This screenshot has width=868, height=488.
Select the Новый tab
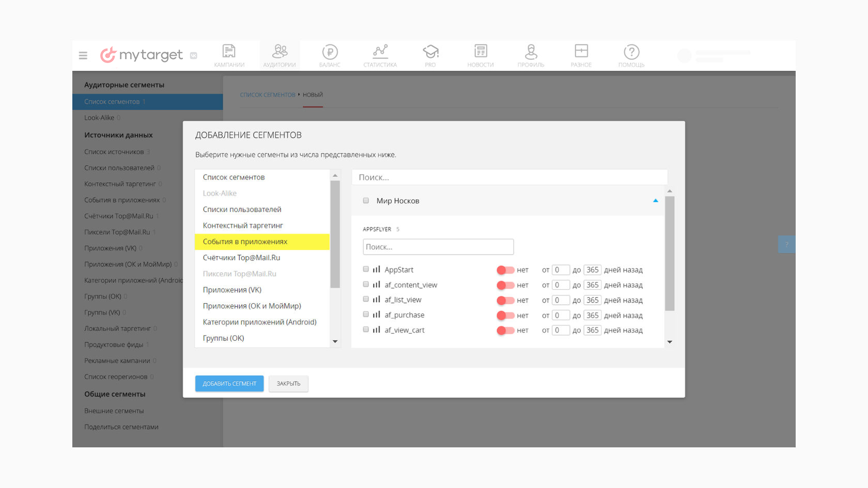(x=313, y=95)
